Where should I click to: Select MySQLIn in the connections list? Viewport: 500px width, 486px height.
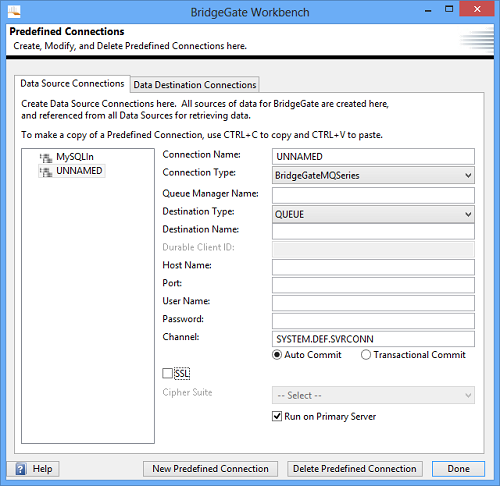click(x=75, y=157)
